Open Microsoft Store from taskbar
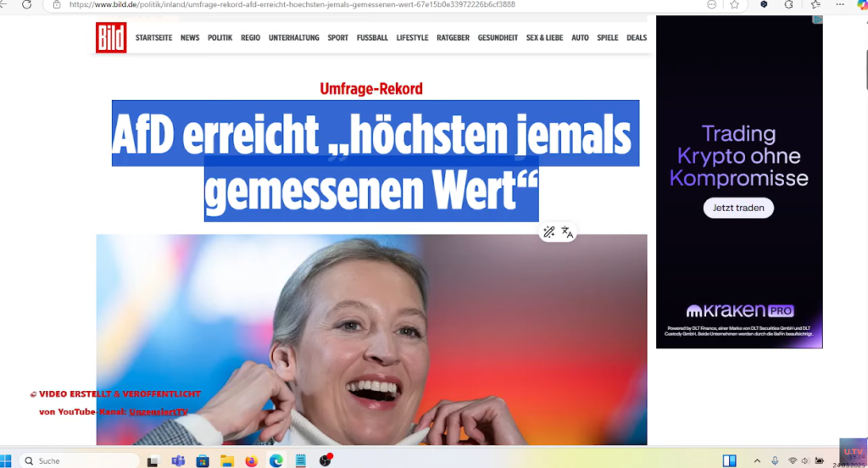868x468 pixels. coord(203,461)
